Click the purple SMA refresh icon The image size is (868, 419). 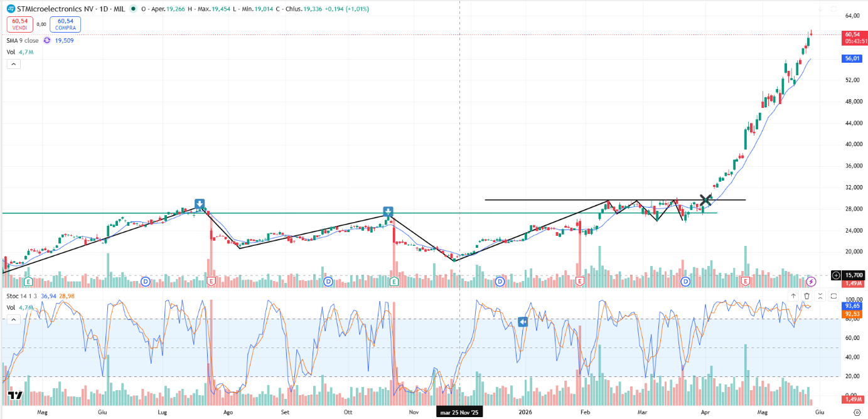tap(46, 40)
